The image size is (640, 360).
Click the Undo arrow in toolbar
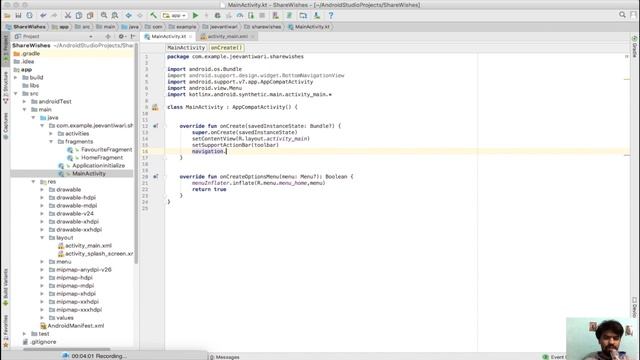point(43,16)
